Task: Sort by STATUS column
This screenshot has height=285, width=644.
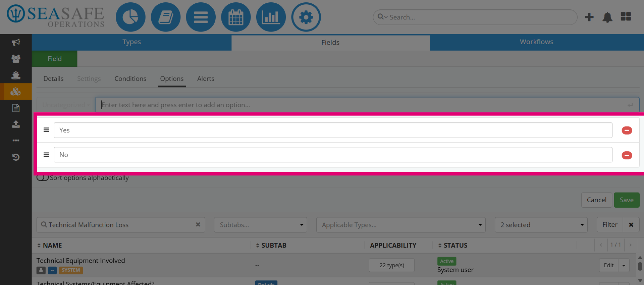Action: coord(452,245)
